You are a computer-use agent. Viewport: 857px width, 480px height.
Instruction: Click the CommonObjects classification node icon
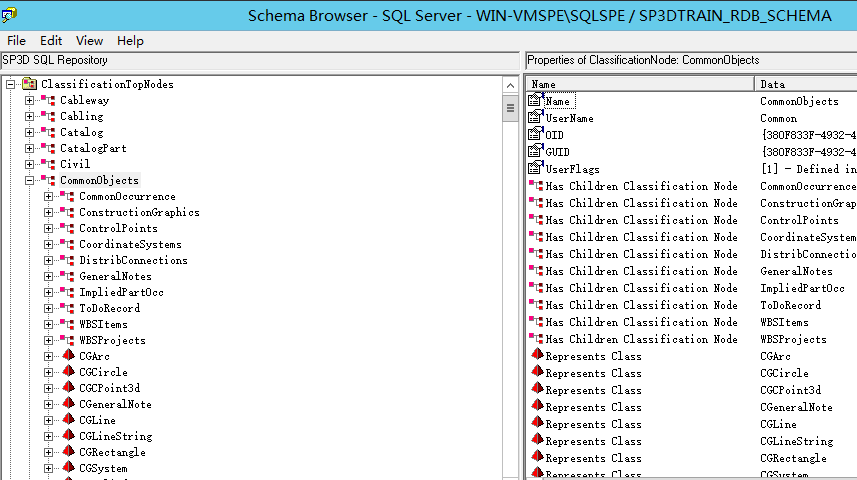48,180
